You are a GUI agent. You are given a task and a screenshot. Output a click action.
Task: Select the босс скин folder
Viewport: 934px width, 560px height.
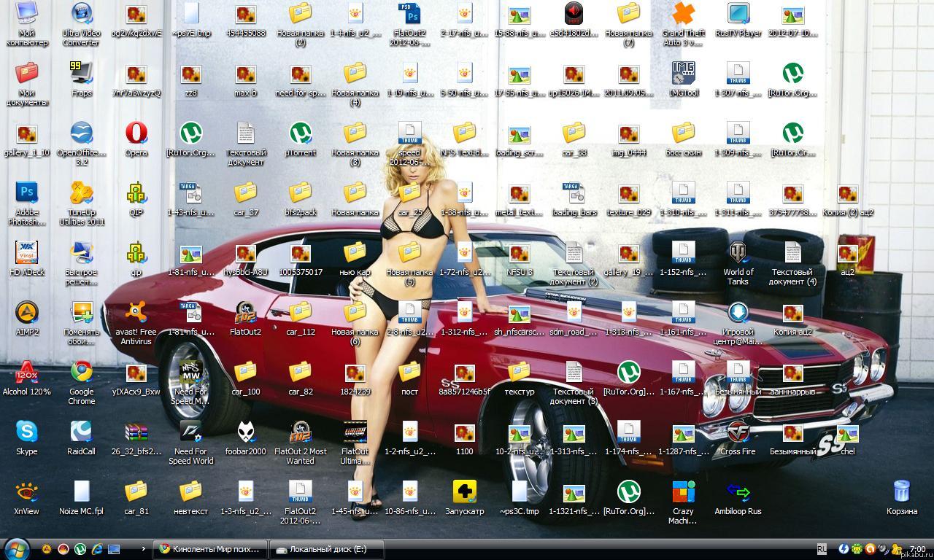click(684, 139)
